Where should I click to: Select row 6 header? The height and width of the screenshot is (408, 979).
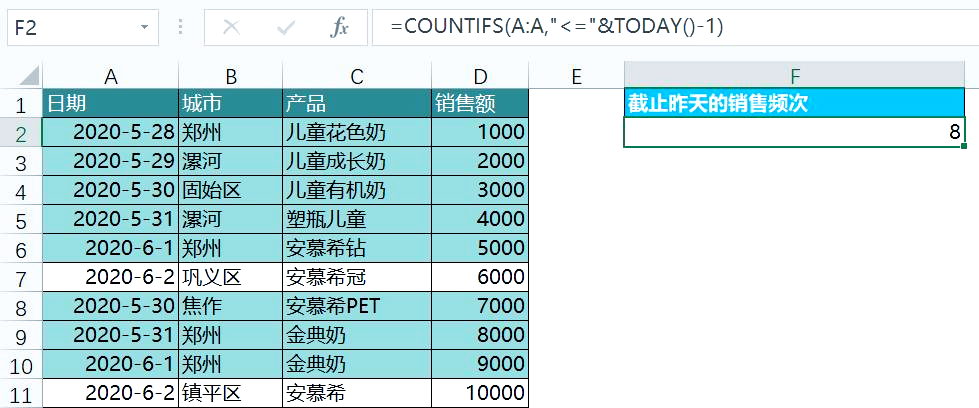coord(21,249)
